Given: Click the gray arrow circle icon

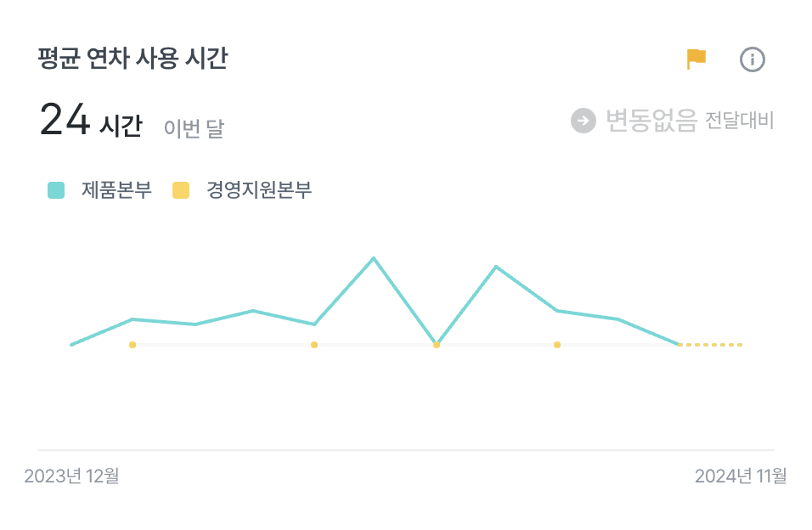Looking at the screenshot, I should pyautogui.click(x=584, y=121).
